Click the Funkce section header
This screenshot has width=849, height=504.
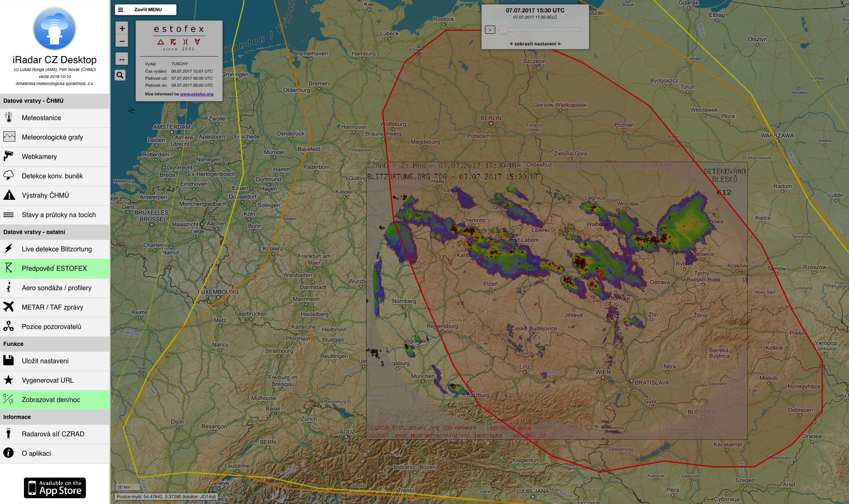click(55, 344)
